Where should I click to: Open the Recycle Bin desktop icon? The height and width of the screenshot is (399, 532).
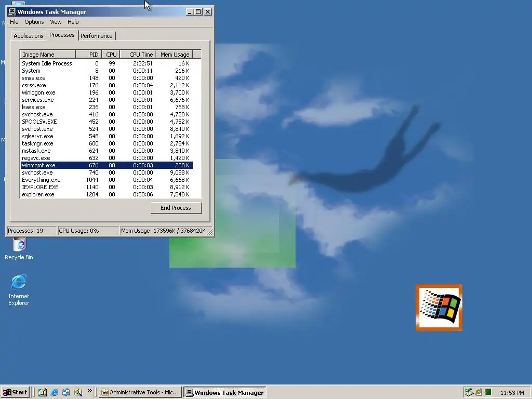tap(19, 248)
